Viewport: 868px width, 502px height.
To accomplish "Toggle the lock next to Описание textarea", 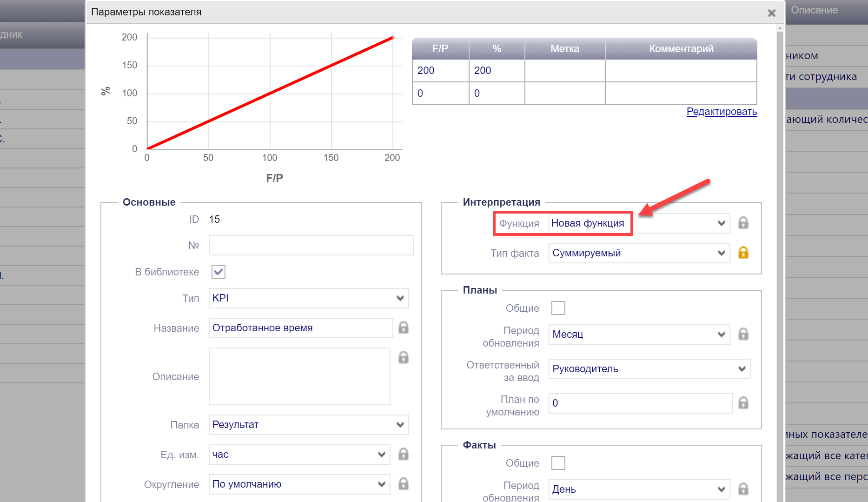I will [403, 357].
